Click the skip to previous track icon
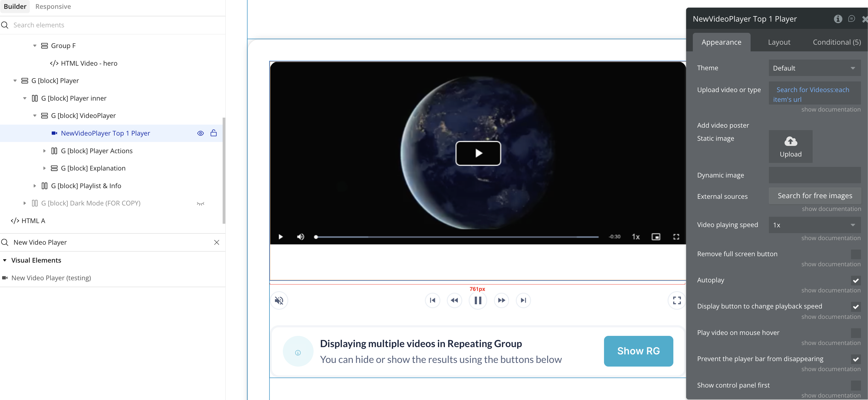Screen dimensions: 868x400 [432, 300]
